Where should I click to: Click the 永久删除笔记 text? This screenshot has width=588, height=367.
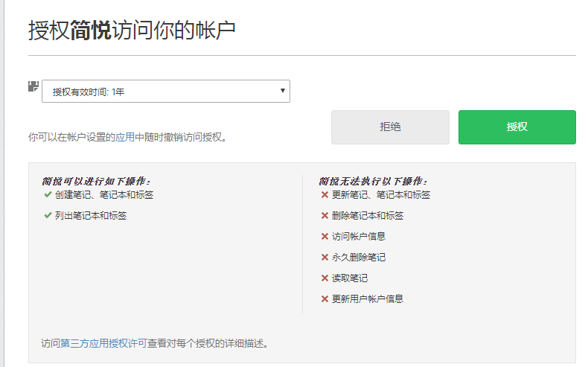(359, 257)
